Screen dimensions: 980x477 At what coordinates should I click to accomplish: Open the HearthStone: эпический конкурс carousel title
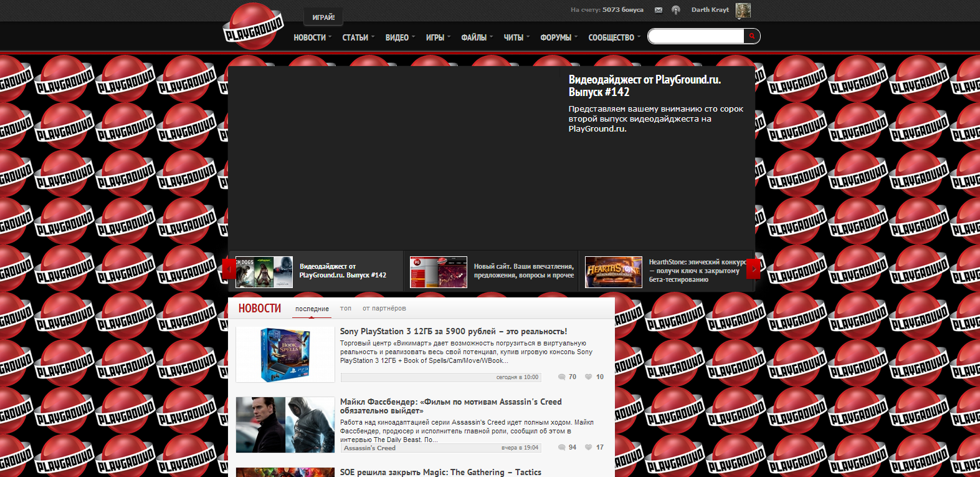coord(697,271)
